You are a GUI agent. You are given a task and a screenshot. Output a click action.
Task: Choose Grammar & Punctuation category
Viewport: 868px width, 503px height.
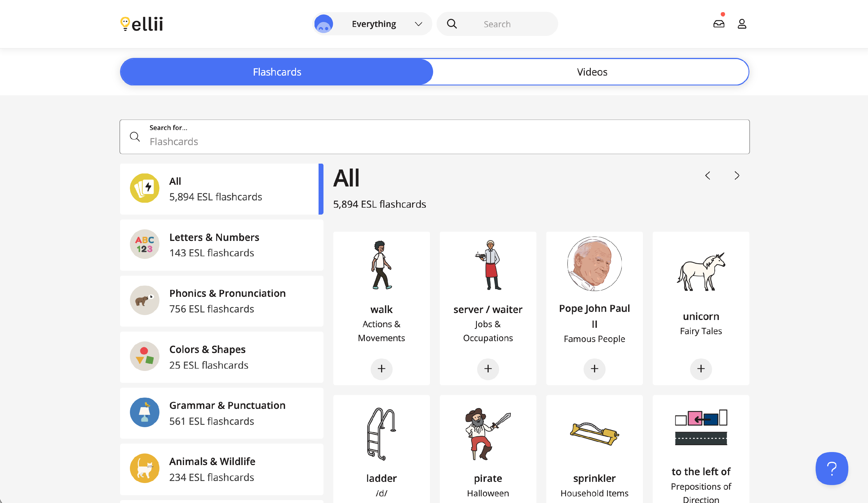coord(221,413)
